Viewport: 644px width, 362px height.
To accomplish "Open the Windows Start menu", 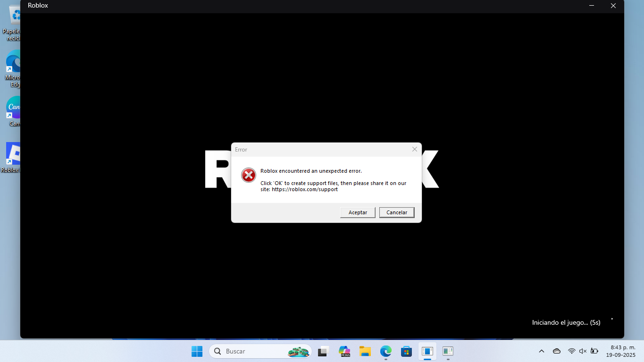I will point(197,351).
